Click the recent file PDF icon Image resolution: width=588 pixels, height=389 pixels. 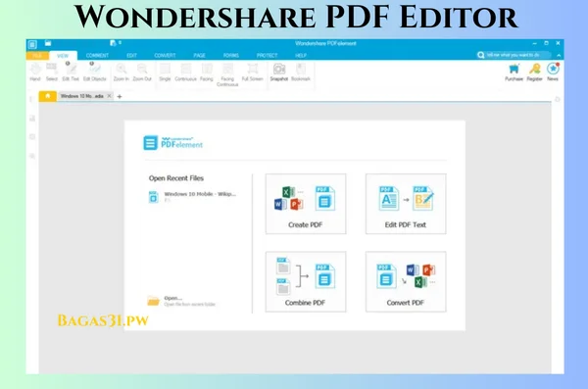[154, 197]
